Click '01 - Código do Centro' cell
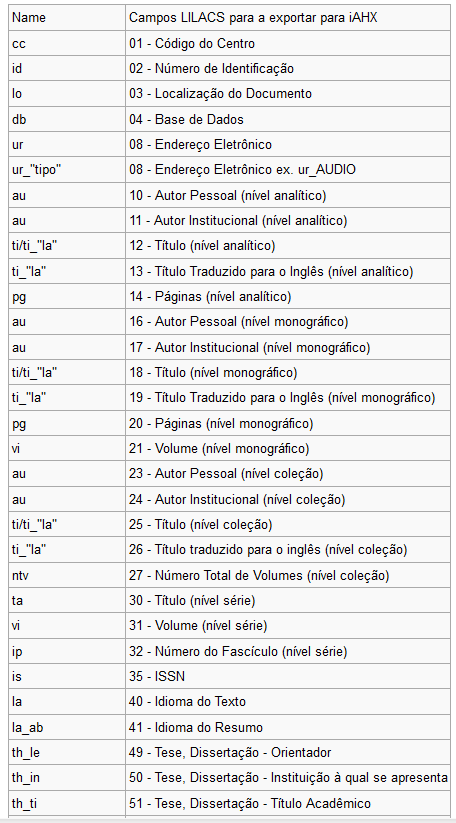This screenshot has height=823, width=456. coord(288,44)
